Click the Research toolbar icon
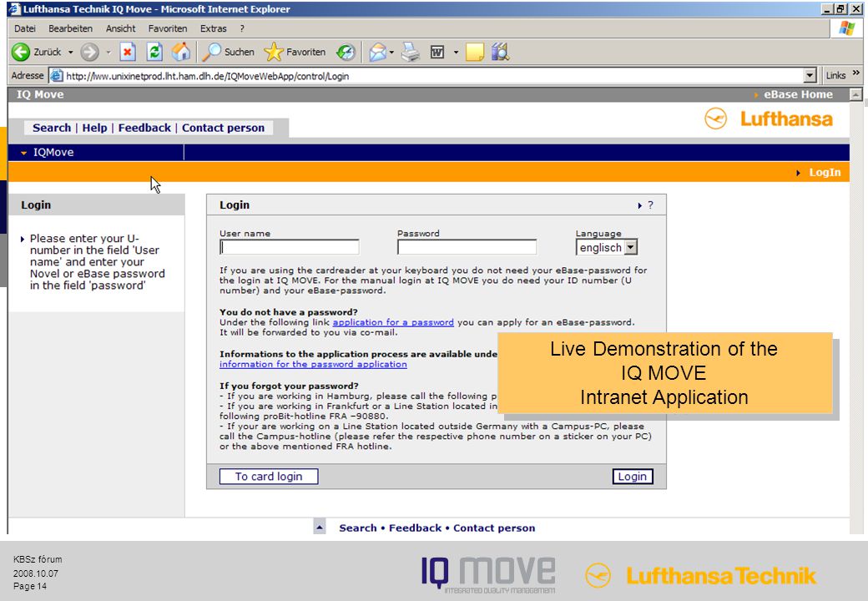The image size is (868, 601). click(x=501, y=52)
